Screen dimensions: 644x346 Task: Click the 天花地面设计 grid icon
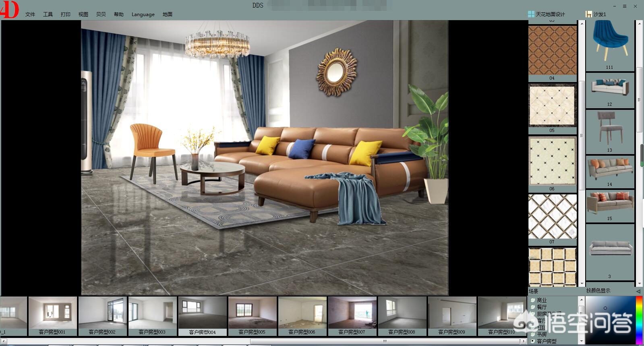[531, 14]
